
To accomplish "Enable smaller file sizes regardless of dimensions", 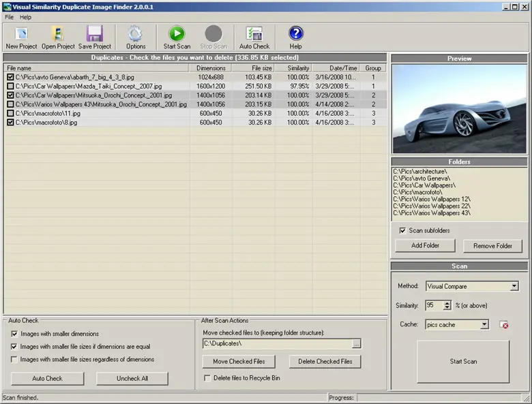I will 14,359.
